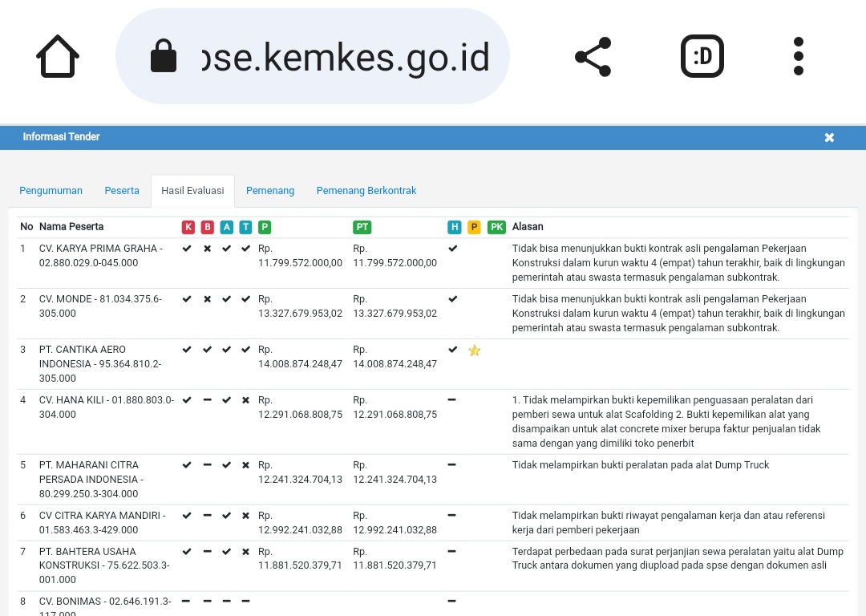Click the T-column cross for CV. HANA KILI
The image size is (866, 616).
(246, 400)
